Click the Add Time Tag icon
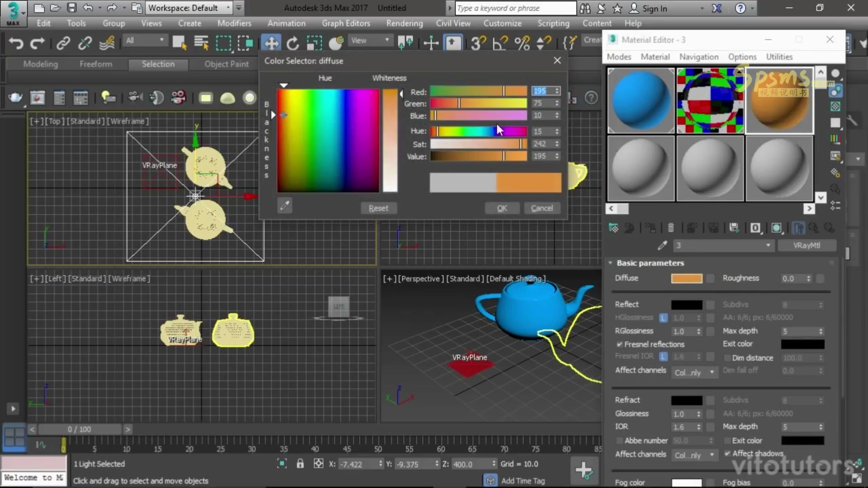The height and width of the screenshot is (488, 868). tap(491, 480)
